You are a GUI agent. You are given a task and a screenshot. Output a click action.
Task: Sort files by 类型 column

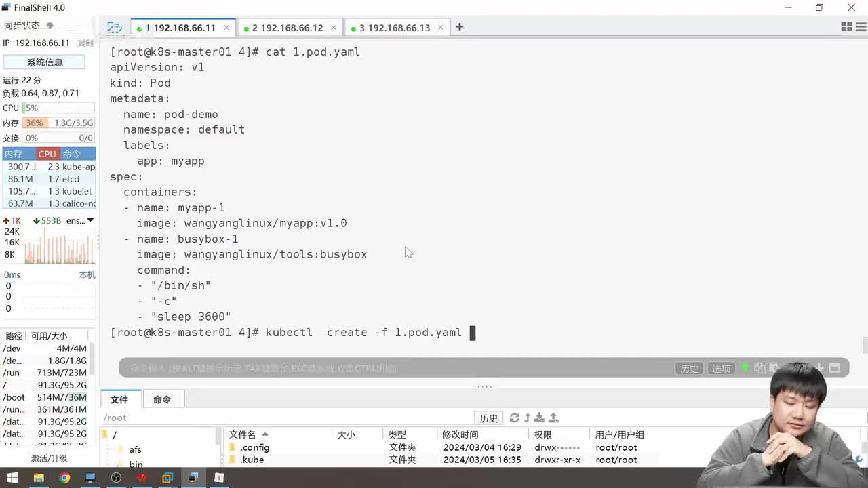pyautogui.click(x=411, y=434)
